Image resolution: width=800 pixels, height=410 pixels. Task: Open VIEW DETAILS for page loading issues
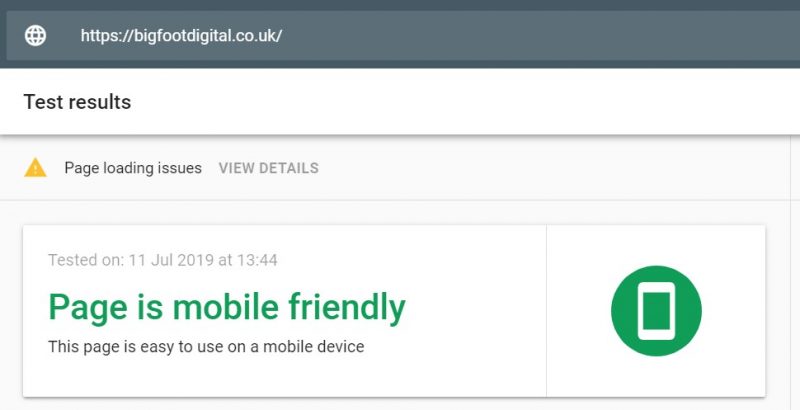point(269,168)
